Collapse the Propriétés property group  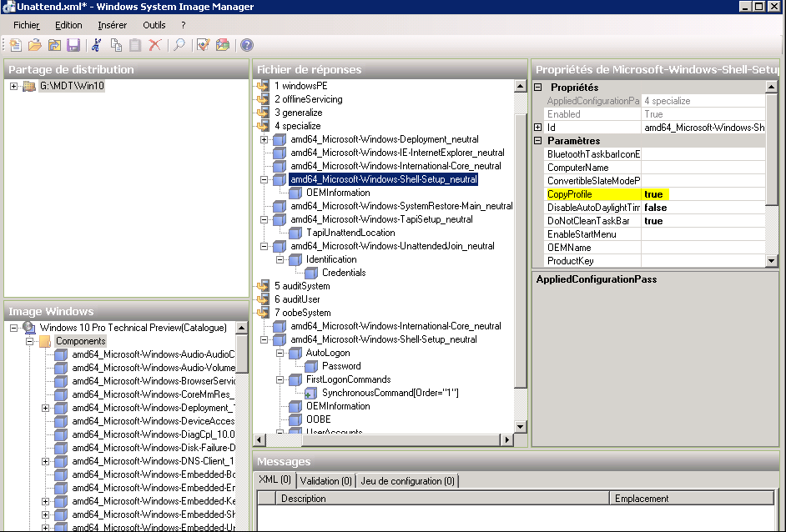tap(538, 88)
